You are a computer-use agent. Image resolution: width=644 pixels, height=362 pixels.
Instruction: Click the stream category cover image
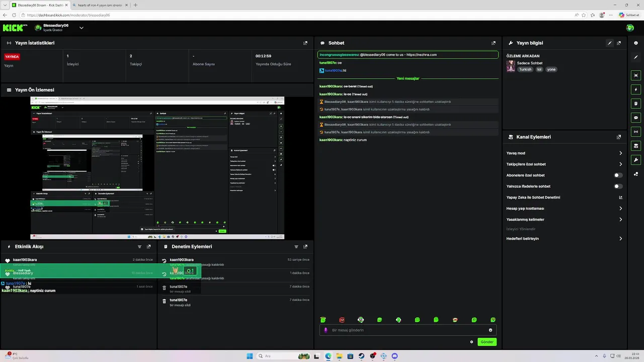pyautogui.click(x=511, y=66)
